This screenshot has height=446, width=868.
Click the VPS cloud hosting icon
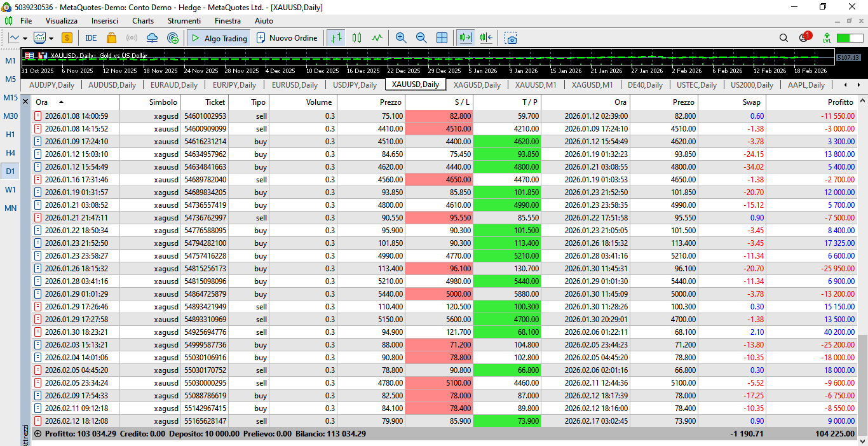click(153, 38)
